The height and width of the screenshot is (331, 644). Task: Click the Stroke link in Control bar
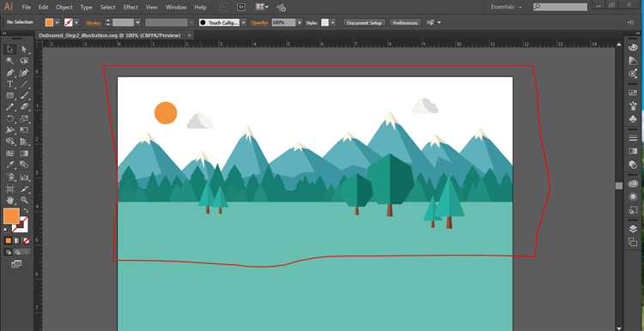(x=94, y=23)
